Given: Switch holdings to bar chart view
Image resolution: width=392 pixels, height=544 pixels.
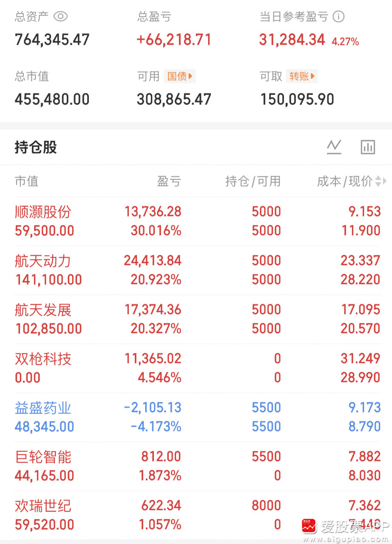Looking at the screenshot, I should (x=367, y=147).
